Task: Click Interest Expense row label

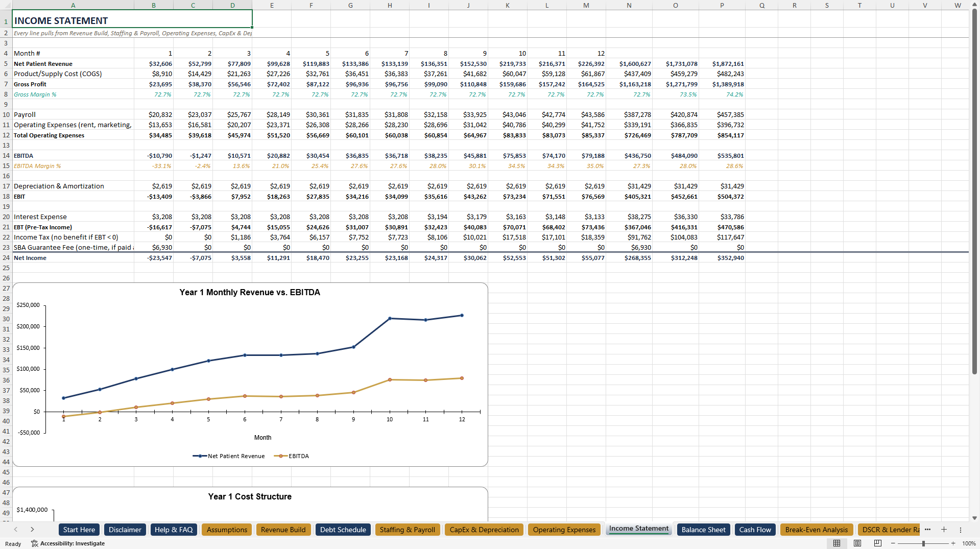Action: tap(73, 217)
